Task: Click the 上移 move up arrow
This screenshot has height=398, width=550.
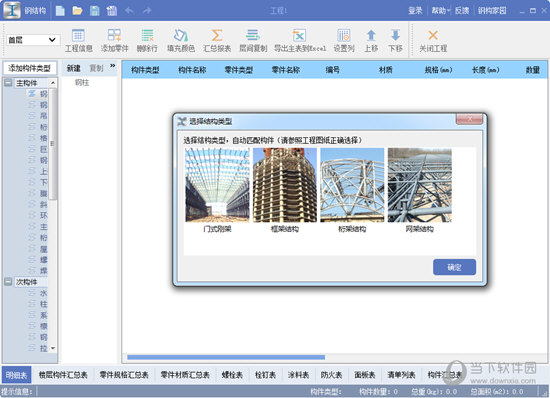Action: point(371,41)
